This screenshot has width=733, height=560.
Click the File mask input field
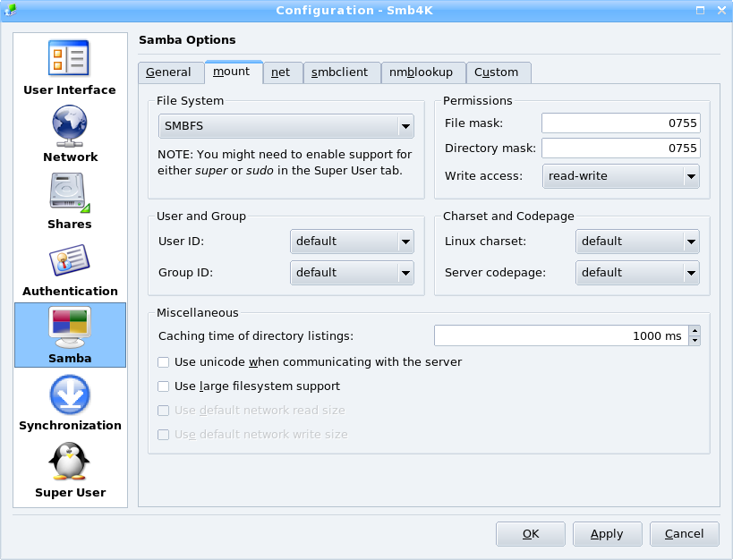pyautogui.click(x=621, y=123)
